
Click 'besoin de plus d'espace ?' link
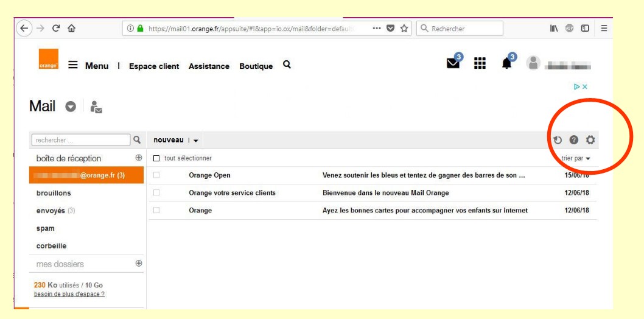pos(69,294)
